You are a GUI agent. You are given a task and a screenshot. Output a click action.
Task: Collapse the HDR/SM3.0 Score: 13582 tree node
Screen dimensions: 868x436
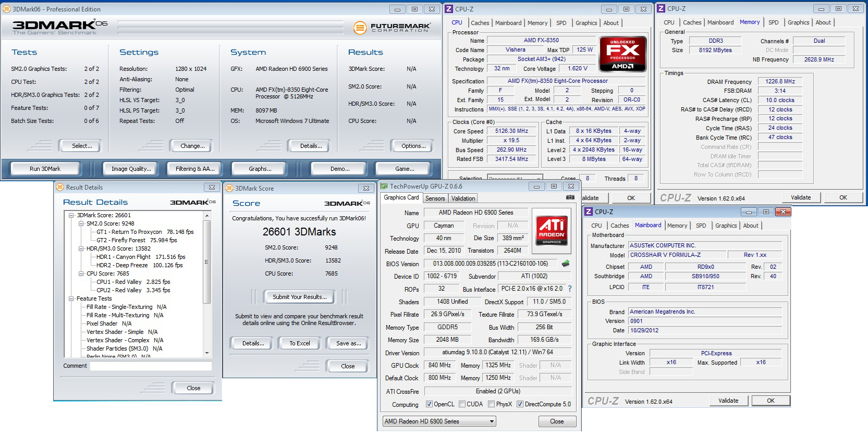tap(81, 248)
